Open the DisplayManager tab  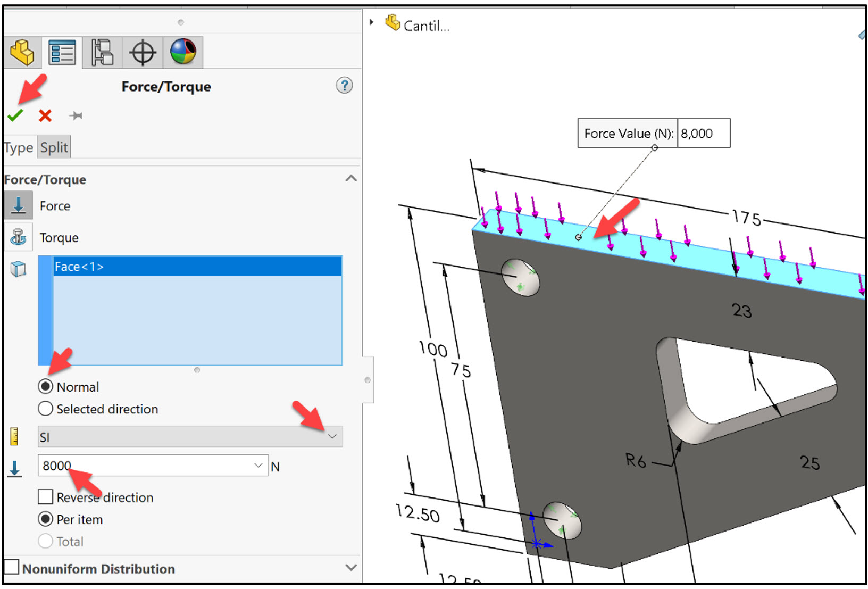183,52
